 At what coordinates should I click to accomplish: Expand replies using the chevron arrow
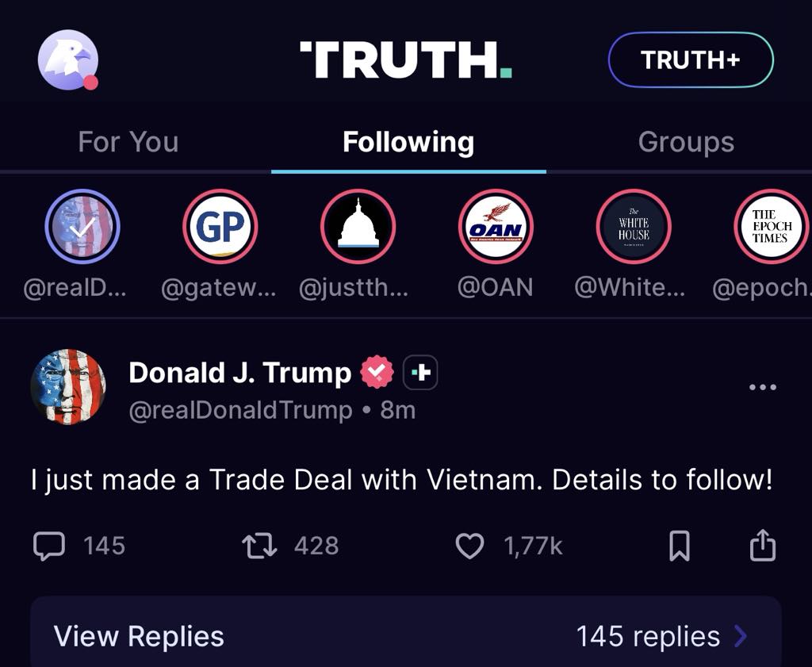click(x=740, y=636)
